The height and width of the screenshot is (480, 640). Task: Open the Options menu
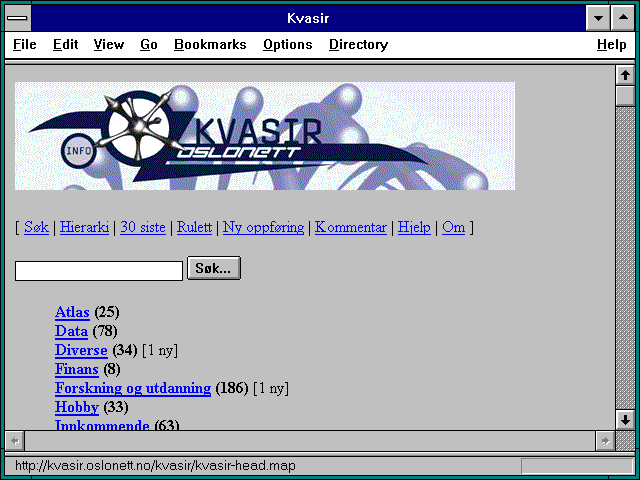[x=287, y=44]
